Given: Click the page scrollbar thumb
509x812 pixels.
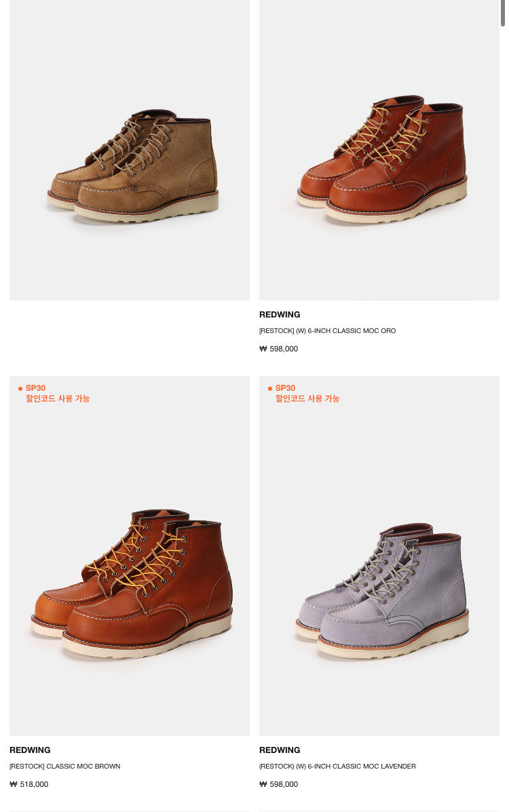Looking at the screenshot, I should (x=503, y=13).
